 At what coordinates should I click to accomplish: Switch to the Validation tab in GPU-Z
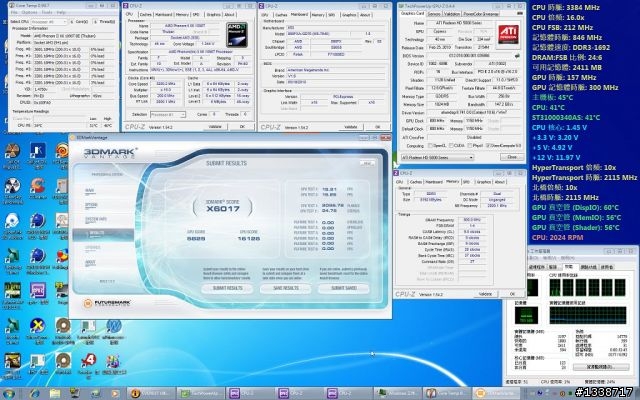tap(451, 14)
